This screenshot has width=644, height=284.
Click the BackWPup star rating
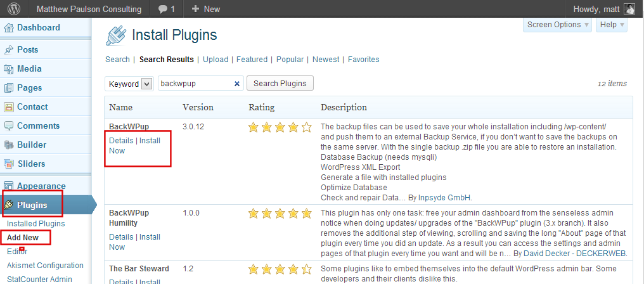(x=280, y=127)
